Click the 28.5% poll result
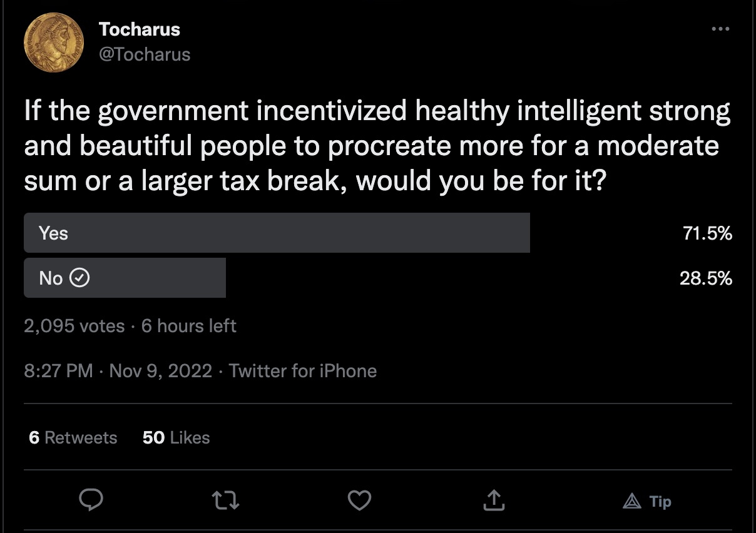 tap(706, 278)
